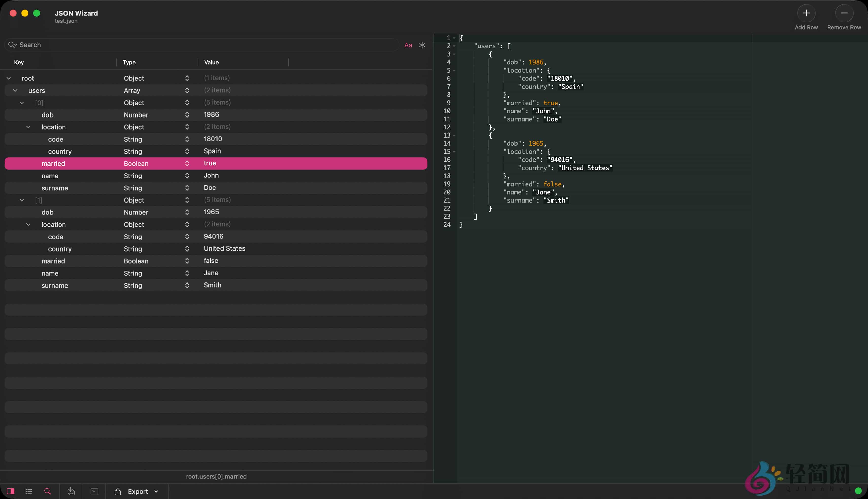Screen dimensions: 868x499
Task: Toggle the search bar magnifier icon in bottom toolbar
Action: point(48,491)
